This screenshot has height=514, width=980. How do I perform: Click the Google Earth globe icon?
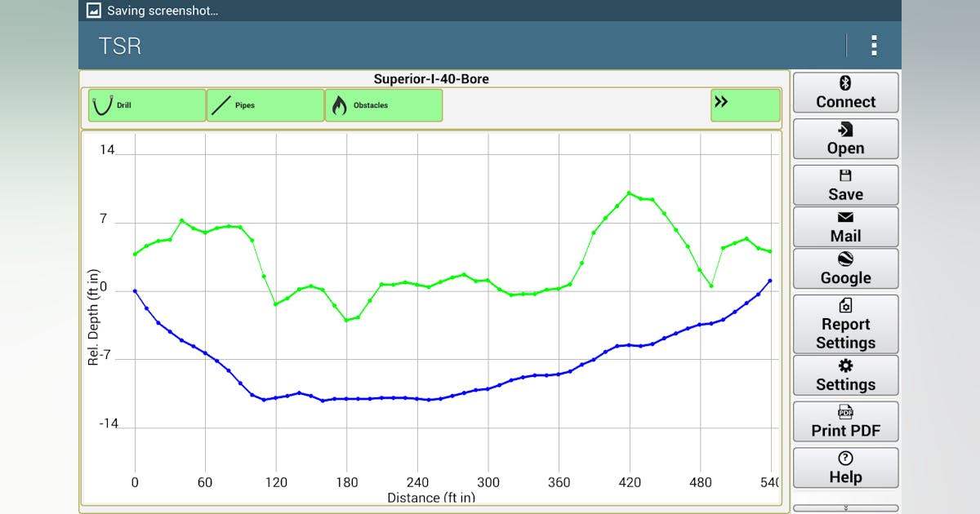(845, 259)
